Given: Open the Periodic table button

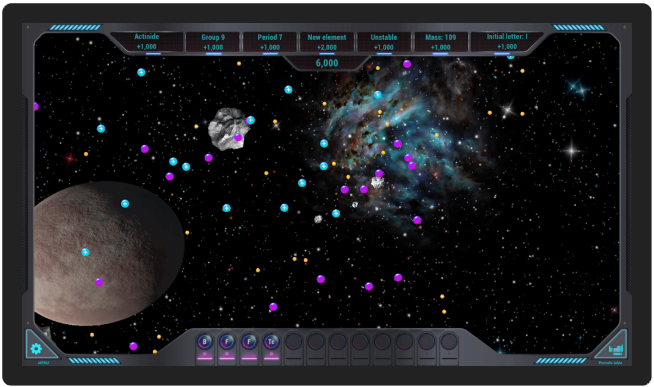Looking at the screenshot, I should (615, 348).
